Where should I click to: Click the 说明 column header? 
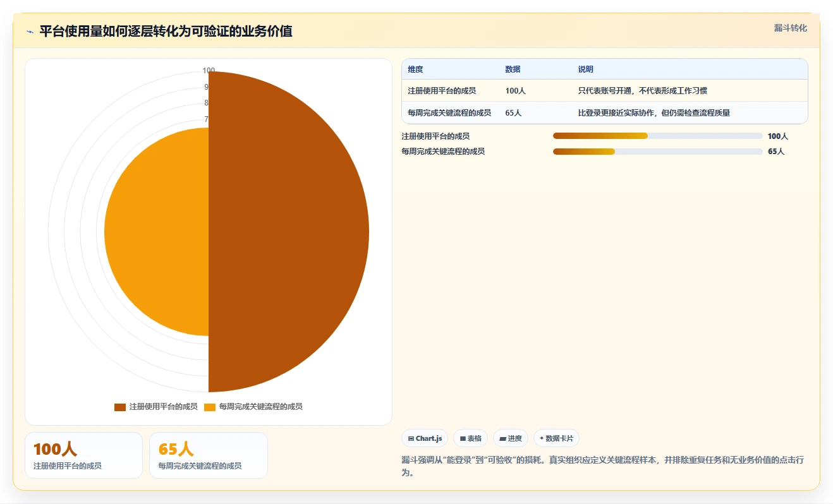[x=586, y=69]
